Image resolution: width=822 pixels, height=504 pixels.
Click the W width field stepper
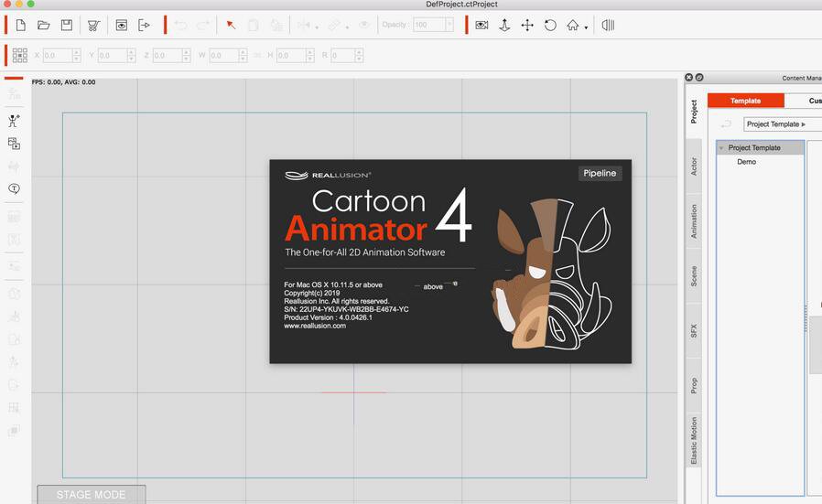[x=243, y=56]
